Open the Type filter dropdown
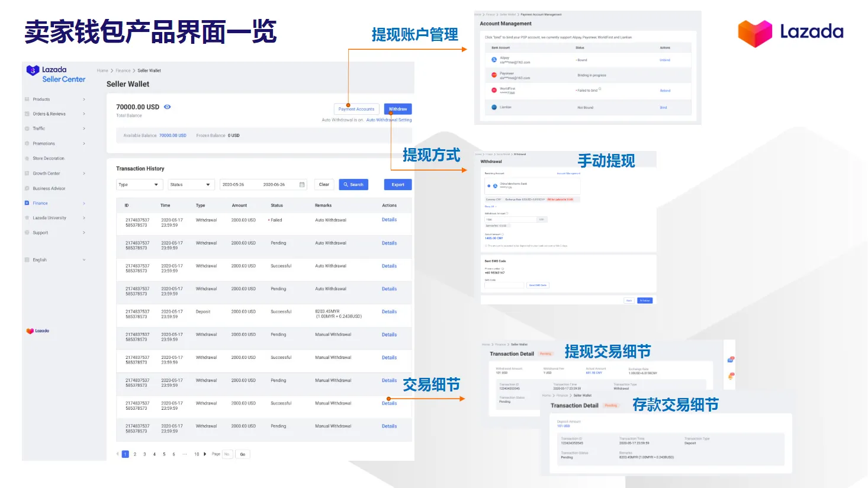This screenshot has width=868, height=488. pos(139,184)
